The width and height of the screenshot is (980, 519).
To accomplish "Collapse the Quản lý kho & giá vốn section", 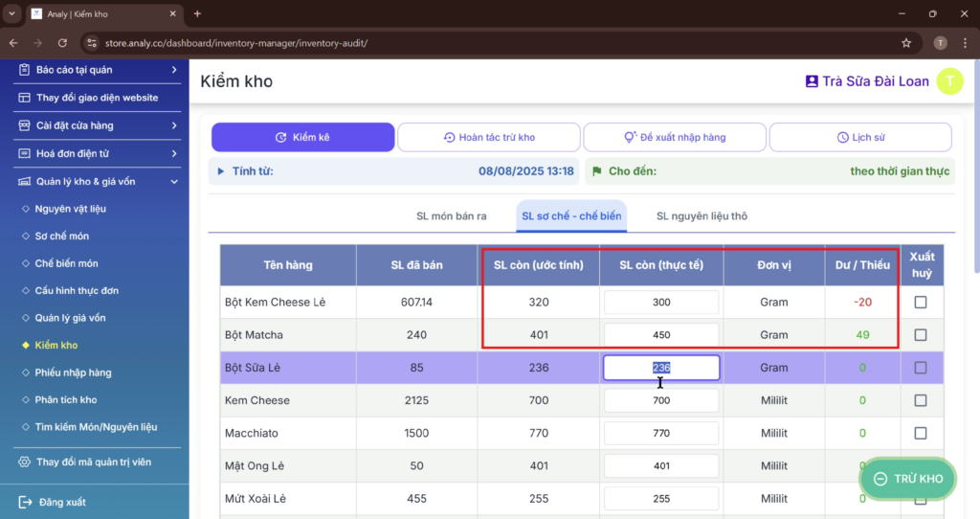I will tap(173, 181).
